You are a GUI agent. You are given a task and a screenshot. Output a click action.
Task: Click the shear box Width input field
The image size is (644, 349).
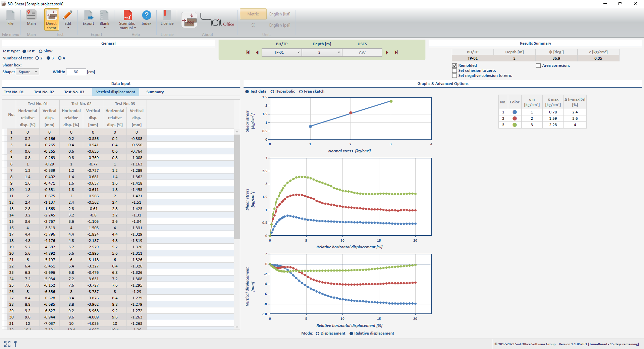pyautogui.click(x=76, y=72)
